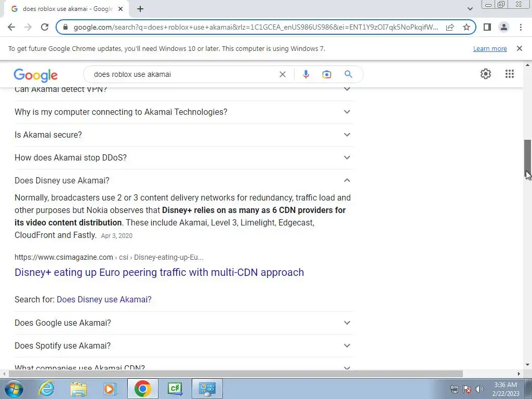Click the 'Apr 3, 2020' date text

point(117,235)
